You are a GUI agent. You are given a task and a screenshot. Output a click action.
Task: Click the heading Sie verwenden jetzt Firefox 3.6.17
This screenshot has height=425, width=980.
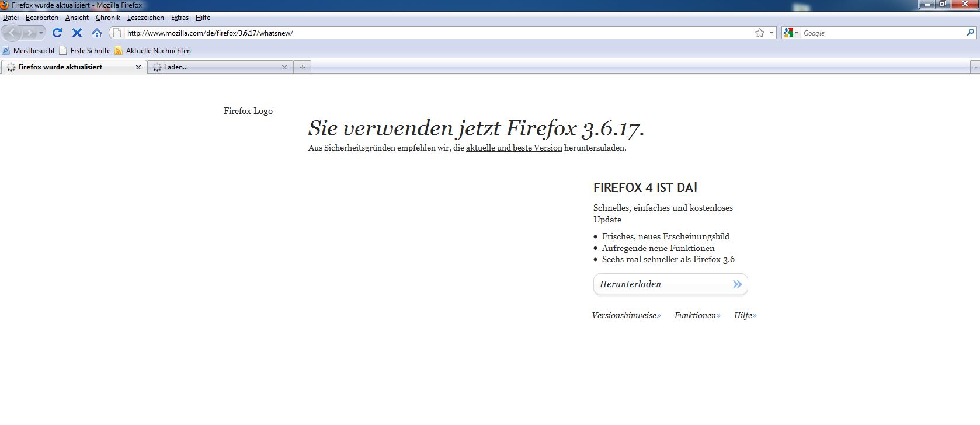click(476, 128)
